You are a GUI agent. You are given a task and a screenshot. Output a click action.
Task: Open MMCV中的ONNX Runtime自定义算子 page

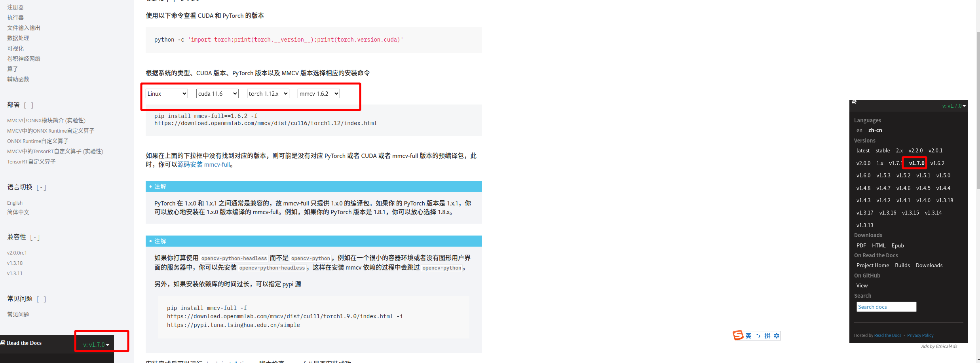(x=51, y=131)
